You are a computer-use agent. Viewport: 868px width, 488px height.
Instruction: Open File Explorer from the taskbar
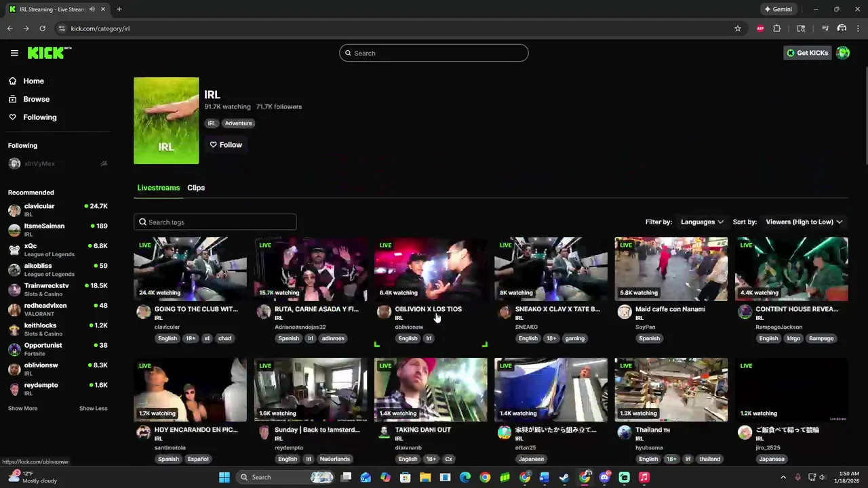coord(425,477)
